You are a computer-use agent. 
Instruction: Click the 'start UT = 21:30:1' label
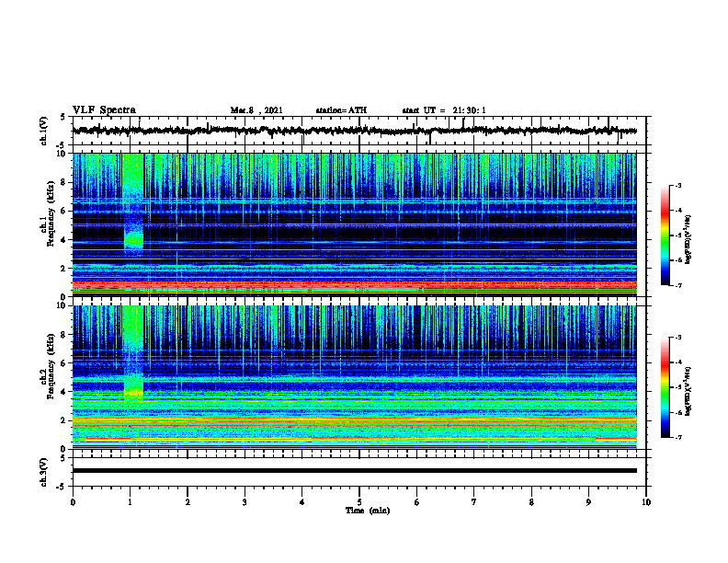(444, 110)
